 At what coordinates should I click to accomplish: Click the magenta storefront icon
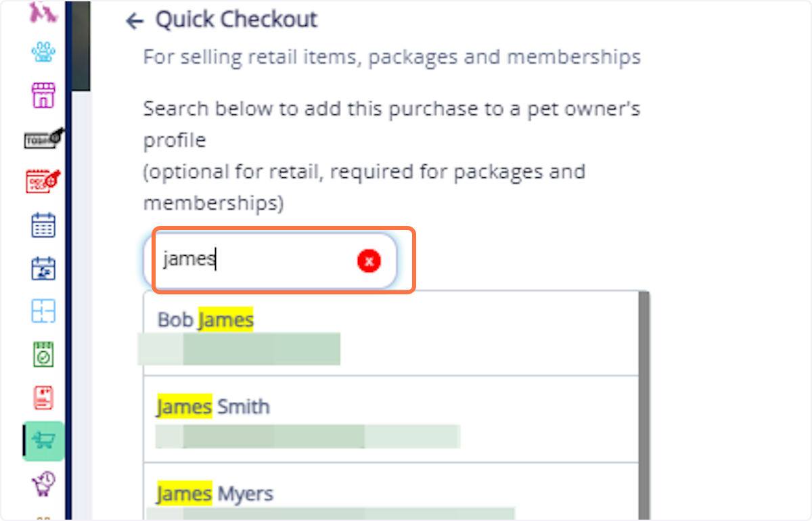(x=43, y=95)
